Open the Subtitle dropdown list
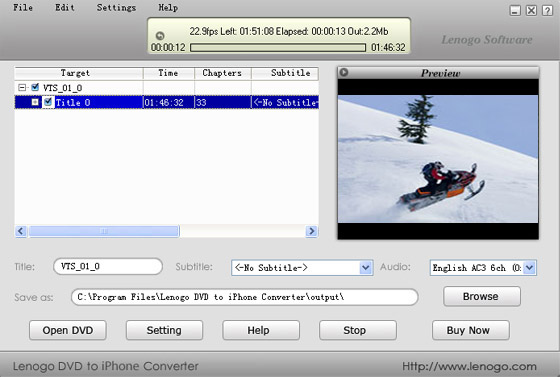Viewport: 560px width, 377px height. click(365, 267)
